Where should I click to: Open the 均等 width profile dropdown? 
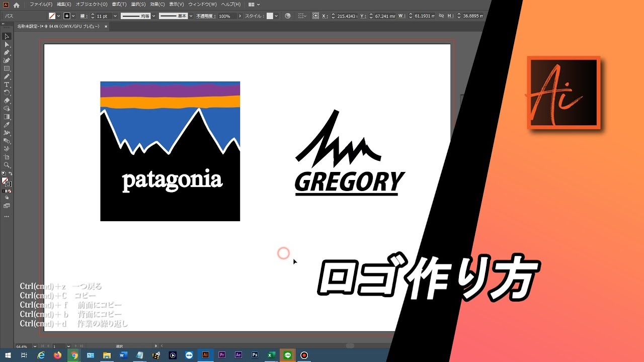[x=153, y=16]
